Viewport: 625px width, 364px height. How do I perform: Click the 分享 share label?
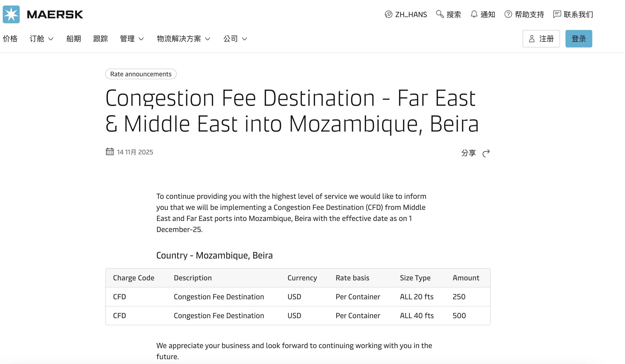click(x=468, y=153)
